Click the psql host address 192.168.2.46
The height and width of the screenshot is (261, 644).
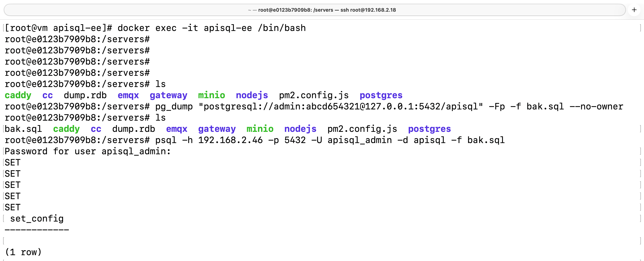tap(230, 140)
